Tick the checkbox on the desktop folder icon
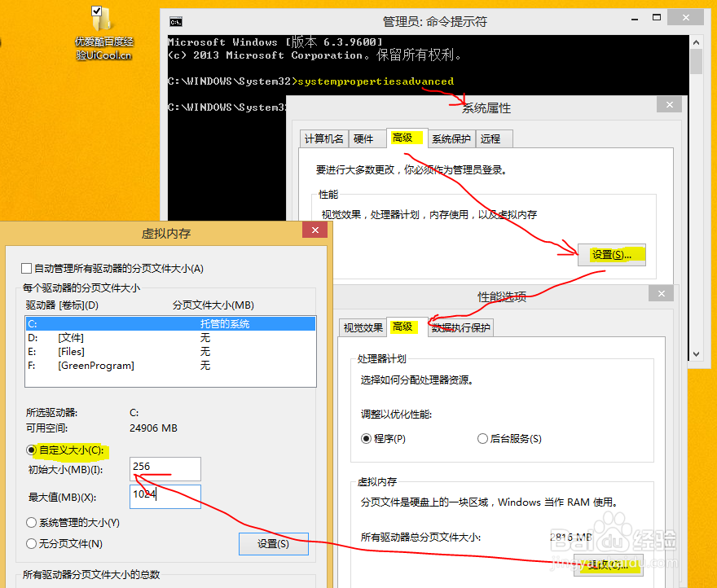The width and height of the screenshot is (717, 588). coord(96,11)
